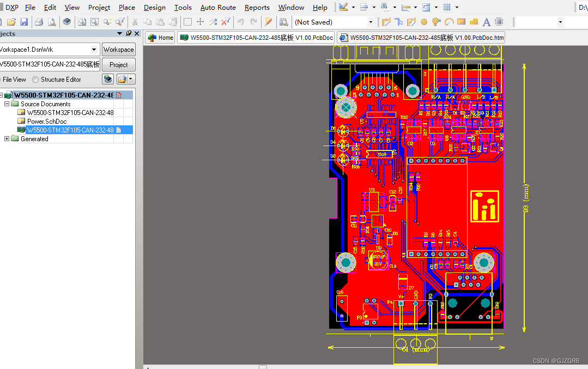Collapse the Source Documents folder

pos(8,104)
